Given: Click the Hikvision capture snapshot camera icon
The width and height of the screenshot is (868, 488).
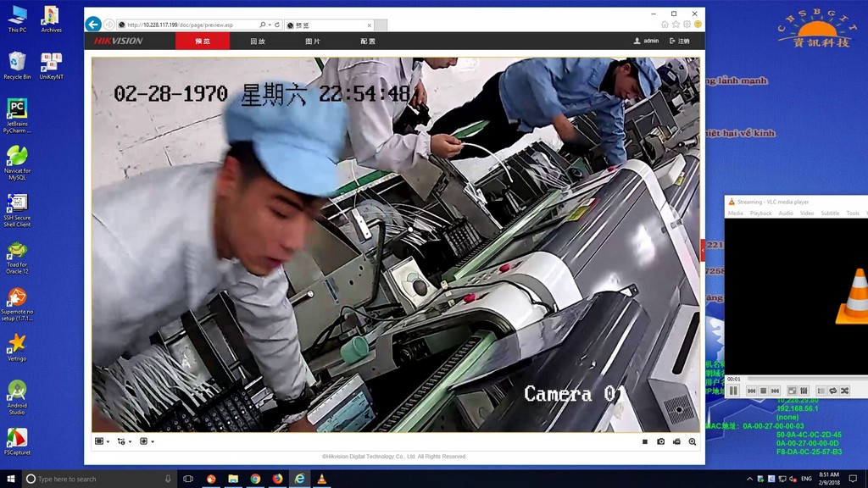Looking at the screenshot, I should [661, 441].
